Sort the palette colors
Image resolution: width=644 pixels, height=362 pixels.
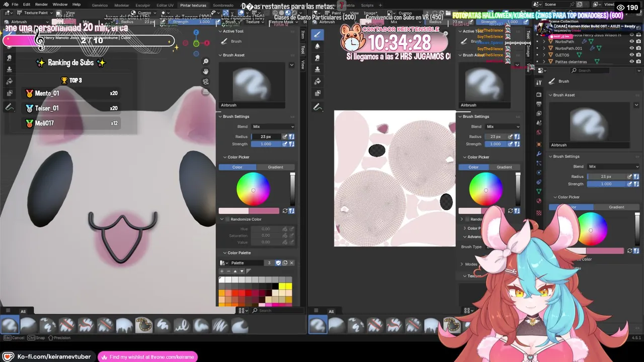pos(249,271)
